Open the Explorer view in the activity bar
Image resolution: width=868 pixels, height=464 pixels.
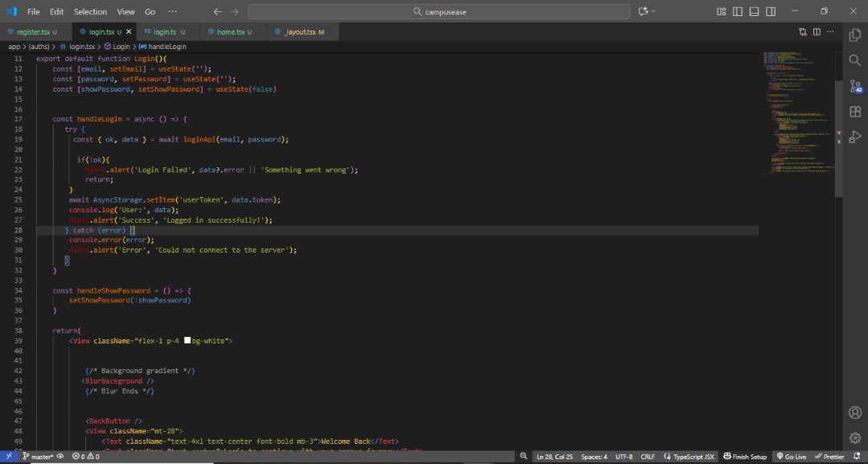(854, 35)
